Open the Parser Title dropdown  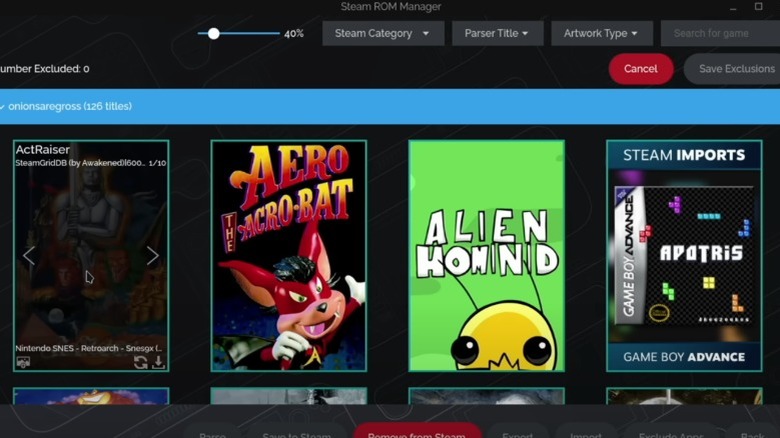coord(497,33)
